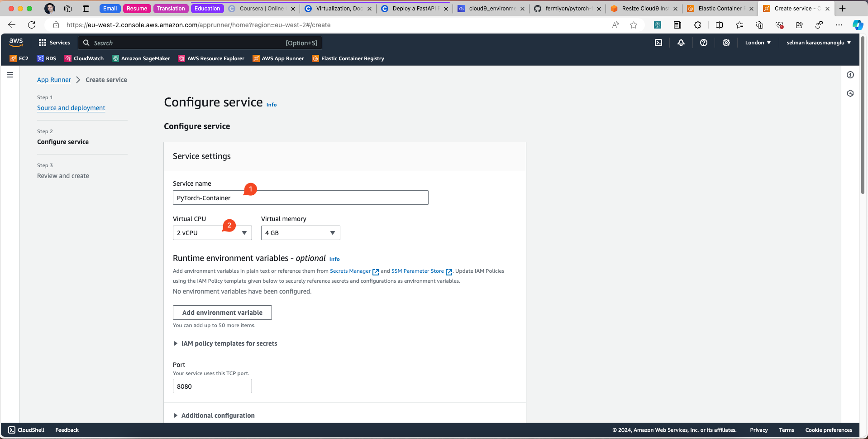The height and width of the screenshot is (439, 868).
Task: Open browser profile avatar
Action: tap(50, 9)
